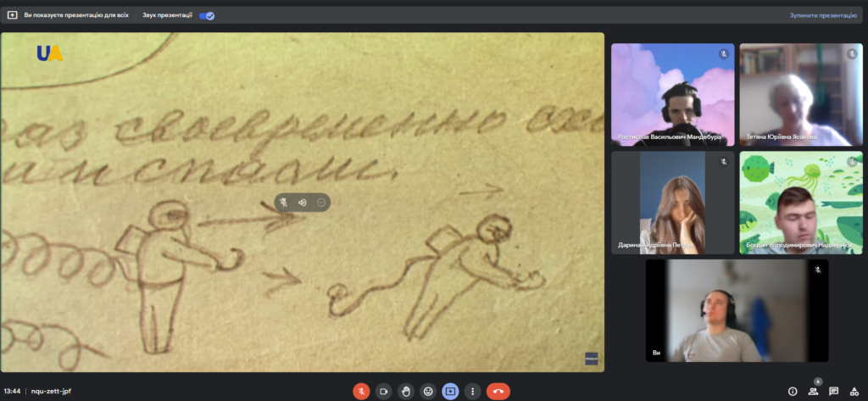The image size is (868, 401).
Task: Open the chat panel
Action: coord(834,391)
